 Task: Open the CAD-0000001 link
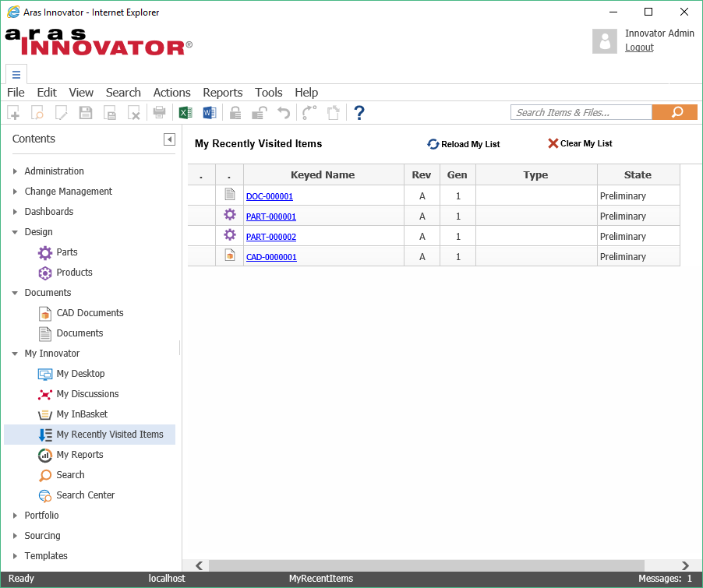point(271,257)
